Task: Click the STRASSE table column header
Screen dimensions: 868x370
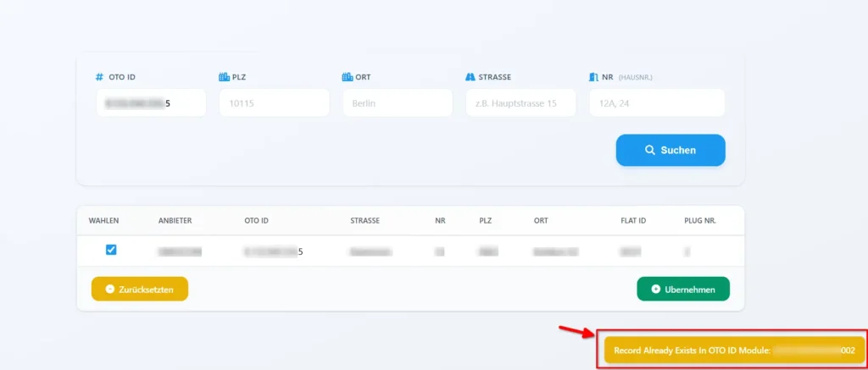Action: click(364, 220)
